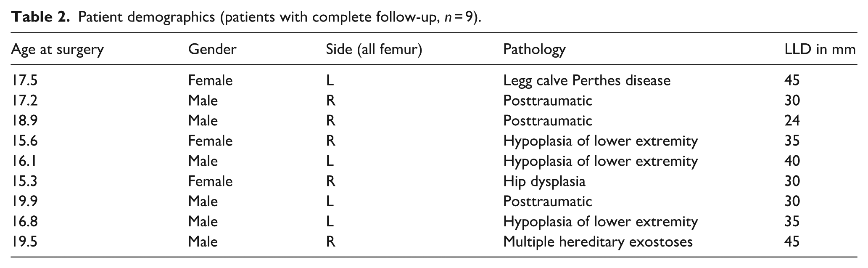Click Male in the 18.9 row
The height and width of the screenshot is (268, 868).
coord(203,121)
